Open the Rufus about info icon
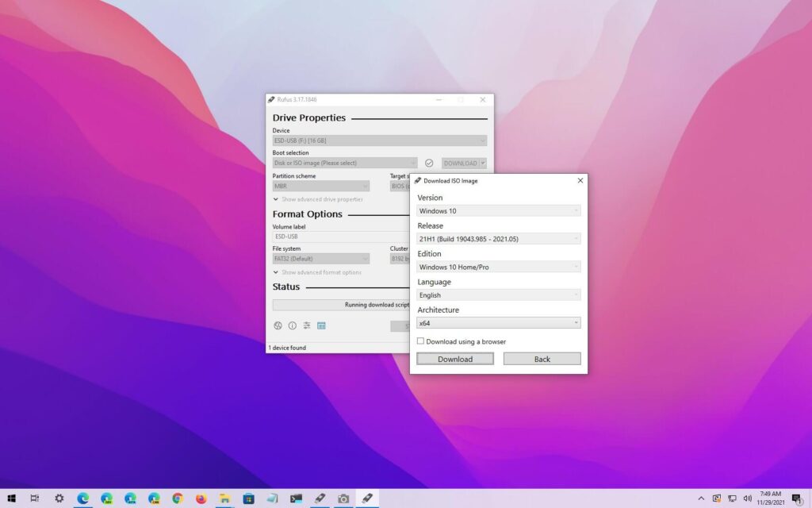 tap(292, 325)
